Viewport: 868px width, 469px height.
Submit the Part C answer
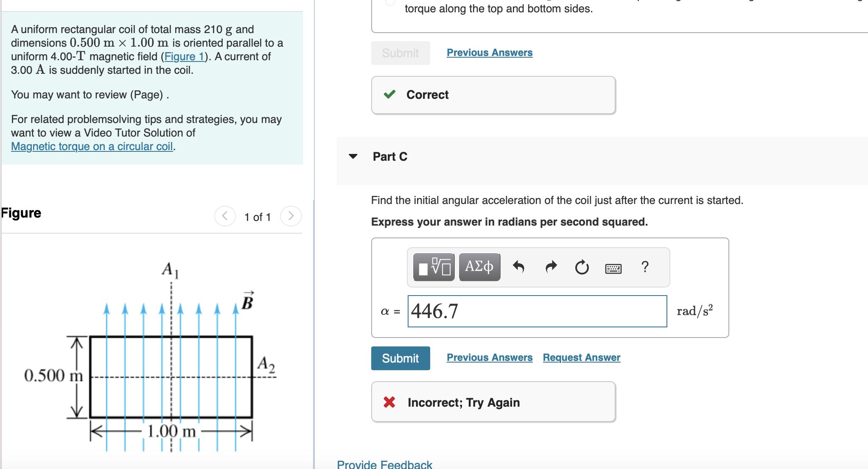tap(400, 358)
